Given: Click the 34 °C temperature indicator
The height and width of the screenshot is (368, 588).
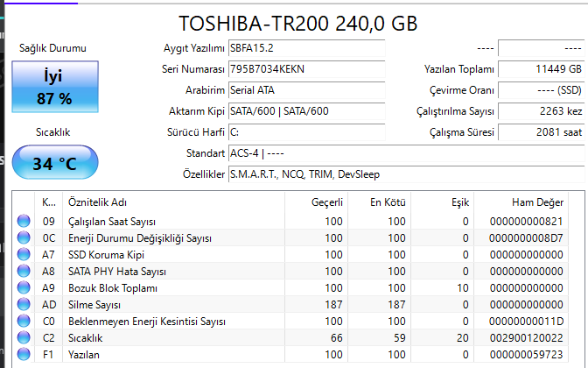Looking at the screenshot, I should [x=54, y=163].
